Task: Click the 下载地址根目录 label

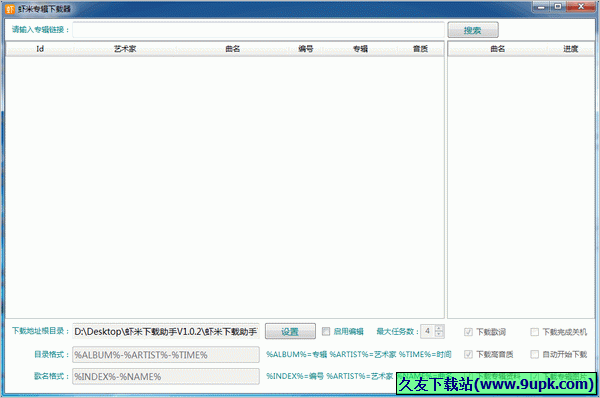Action: pyautogui.click(x=40, y=331)
